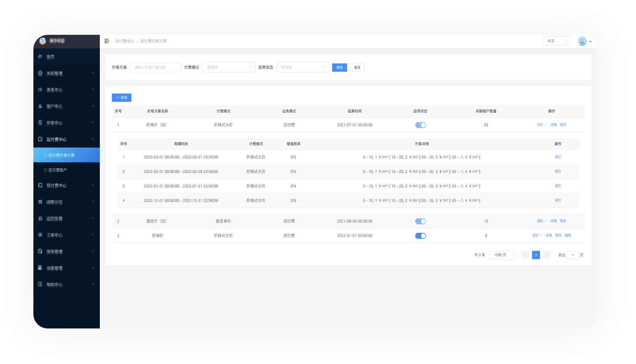Image resolution: width=636 pixels, height=364 pixels.
Task: Click the 预付费中心 sidebar icon
Action: pyautogui.click(x=40, y=185)
